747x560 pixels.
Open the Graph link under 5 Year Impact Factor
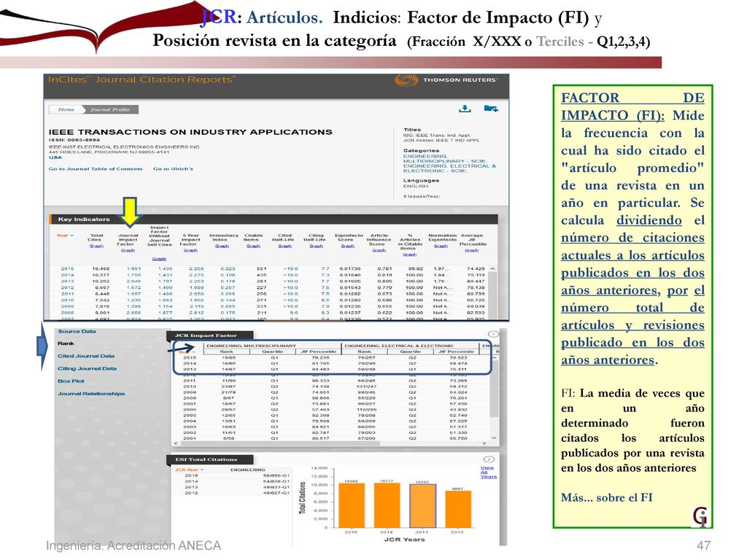click(x=190, y=250)
